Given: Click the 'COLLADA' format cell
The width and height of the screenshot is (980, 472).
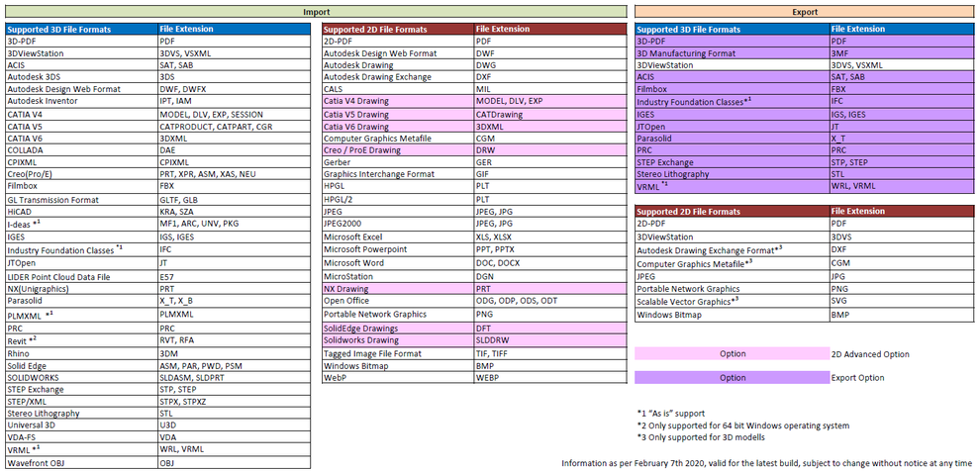Looking at the screenshot, I should [81, 150].
